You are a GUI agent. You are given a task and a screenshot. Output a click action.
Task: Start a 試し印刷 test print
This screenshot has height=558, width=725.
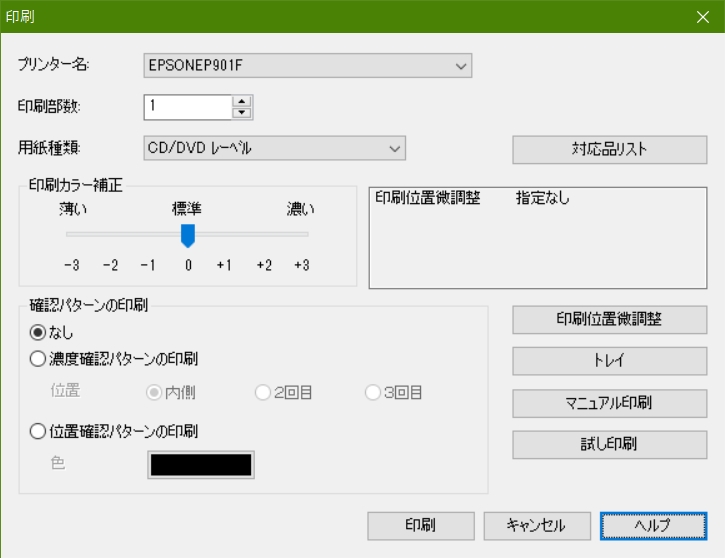pyautogui.click(x=609, y=445)
